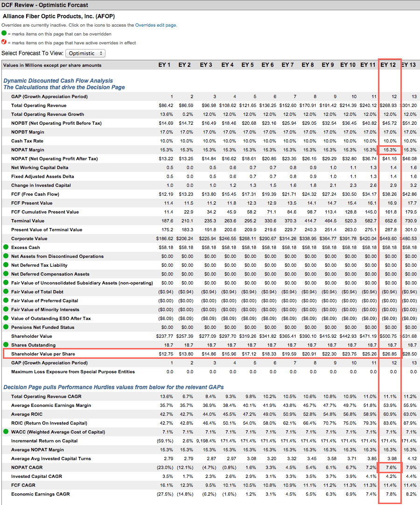Click the FCF Cumulative Present Value label
Screen dimensions: 420x505
[x=45, y=212]
